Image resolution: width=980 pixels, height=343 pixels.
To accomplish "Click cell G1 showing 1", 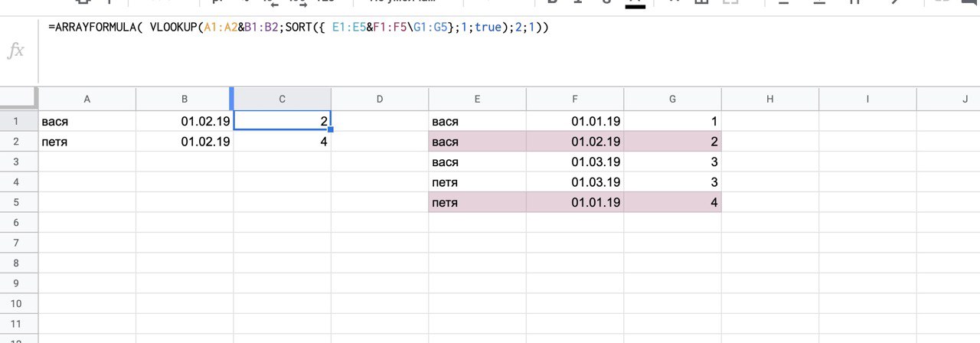I will pos(673,121).
